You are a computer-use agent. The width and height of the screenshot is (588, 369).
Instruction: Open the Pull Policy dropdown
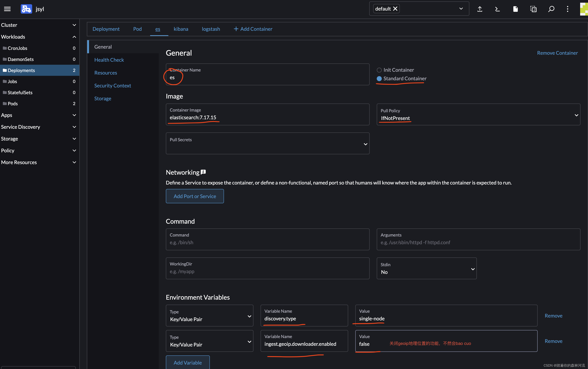tap(478, 114)
